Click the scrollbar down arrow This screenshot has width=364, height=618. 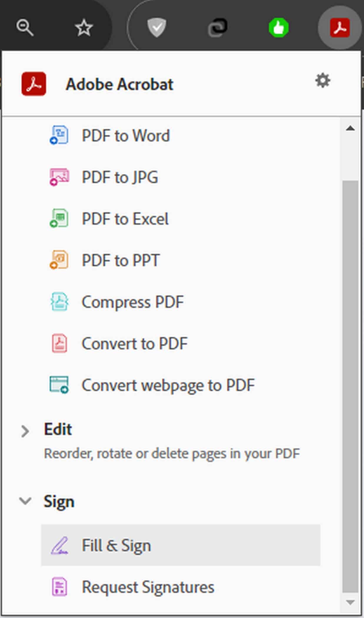click(x=350, y=602)
